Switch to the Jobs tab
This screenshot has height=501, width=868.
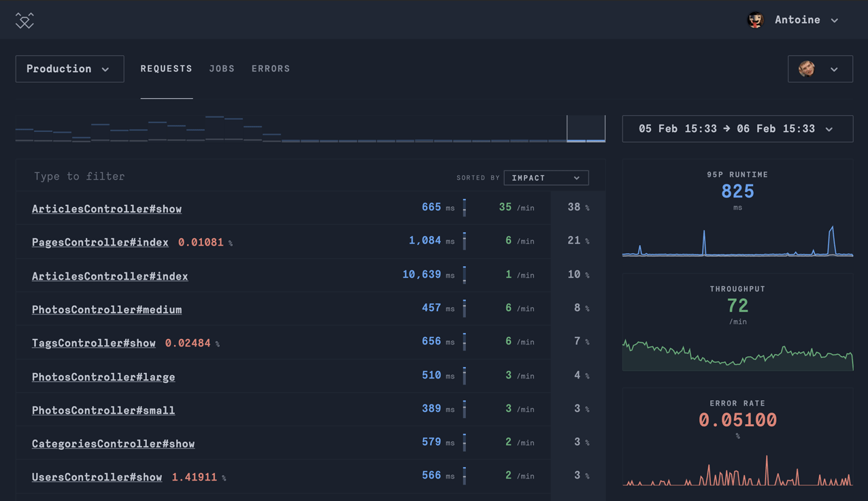click(222, 69)
